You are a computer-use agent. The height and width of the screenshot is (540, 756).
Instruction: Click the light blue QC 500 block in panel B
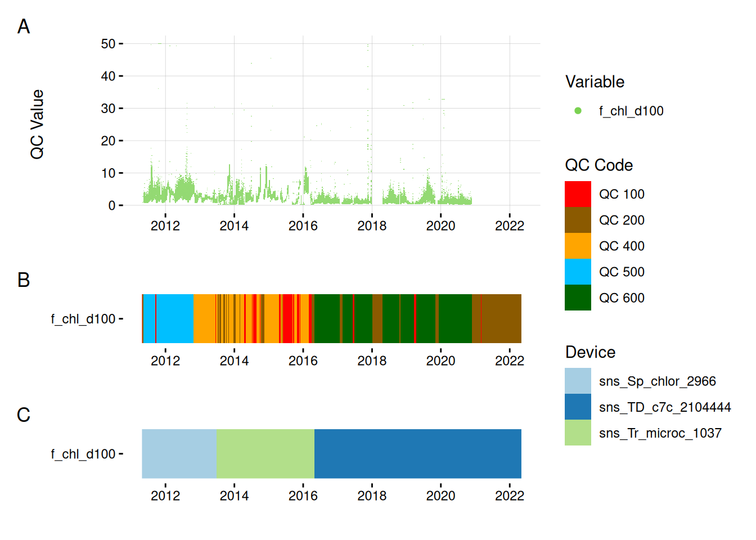(174, 319)
